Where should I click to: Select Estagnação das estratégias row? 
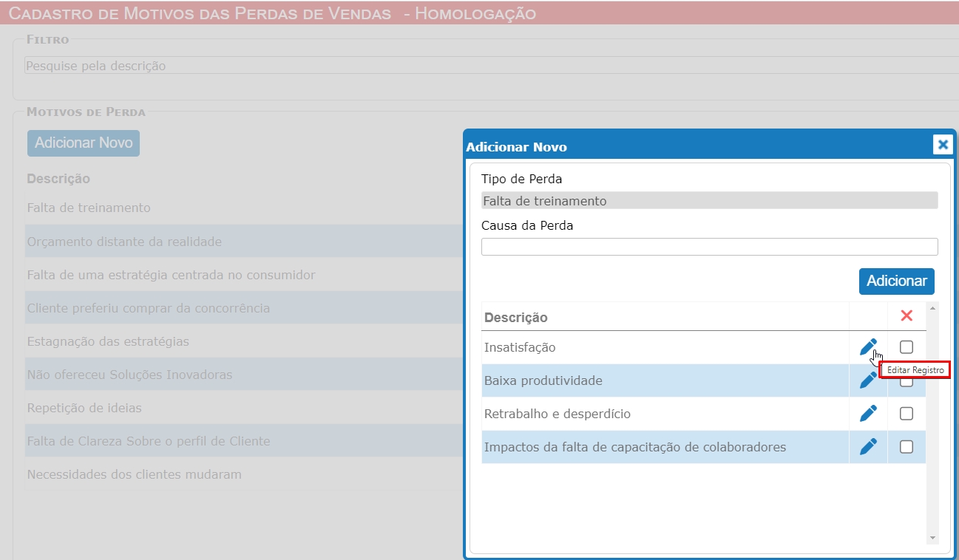point(244,341)
